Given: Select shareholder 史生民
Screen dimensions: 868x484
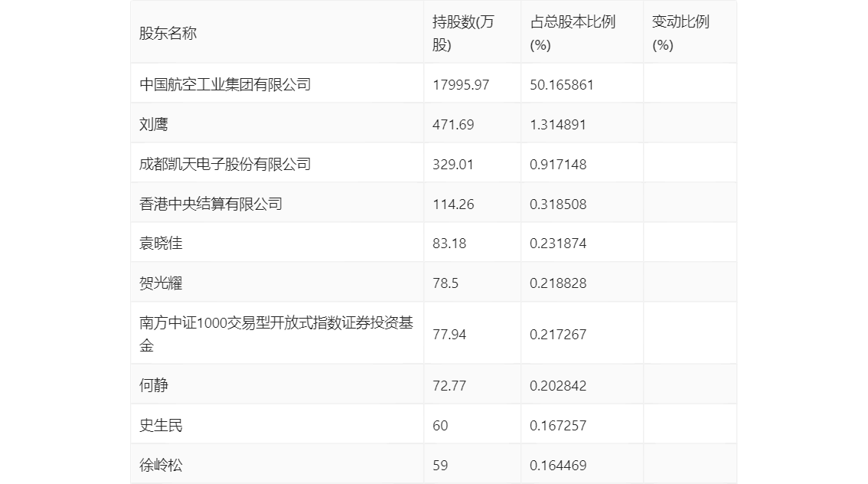Looking at the screenshot, I should click(161, 425).
